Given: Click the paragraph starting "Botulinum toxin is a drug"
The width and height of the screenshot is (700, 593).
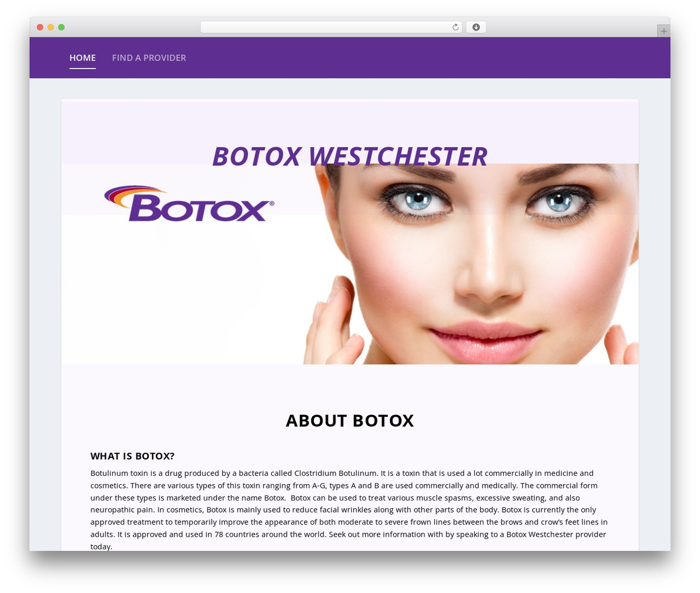Looking at the screenshot, I should (x=350, y=509).
